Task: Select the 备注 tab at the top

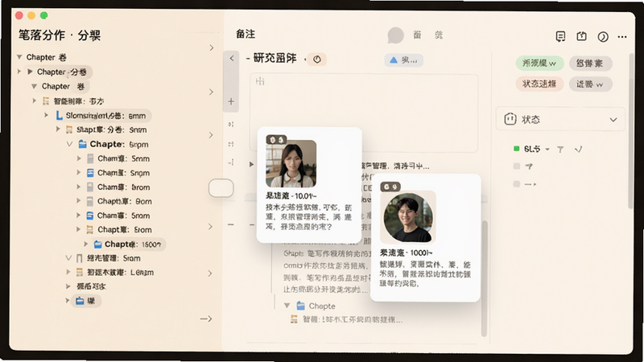Action: (x=246, y=34)
